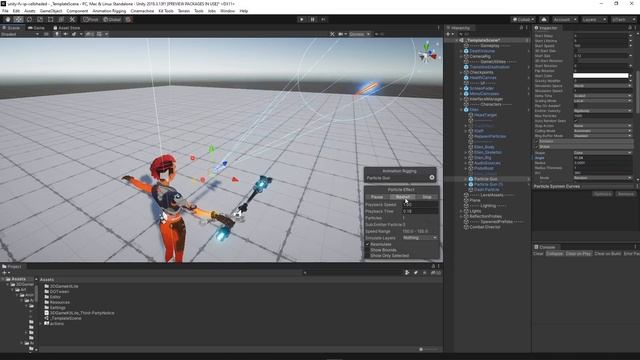Open the Component menu
This screenshot has height=360, width=640.
click(77, 11)
